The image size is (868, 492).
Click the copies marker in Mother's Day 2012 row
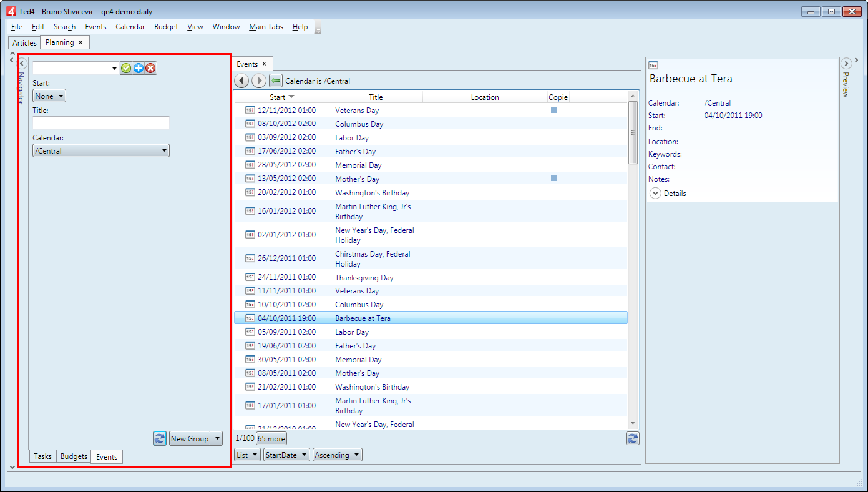[554, 178]
